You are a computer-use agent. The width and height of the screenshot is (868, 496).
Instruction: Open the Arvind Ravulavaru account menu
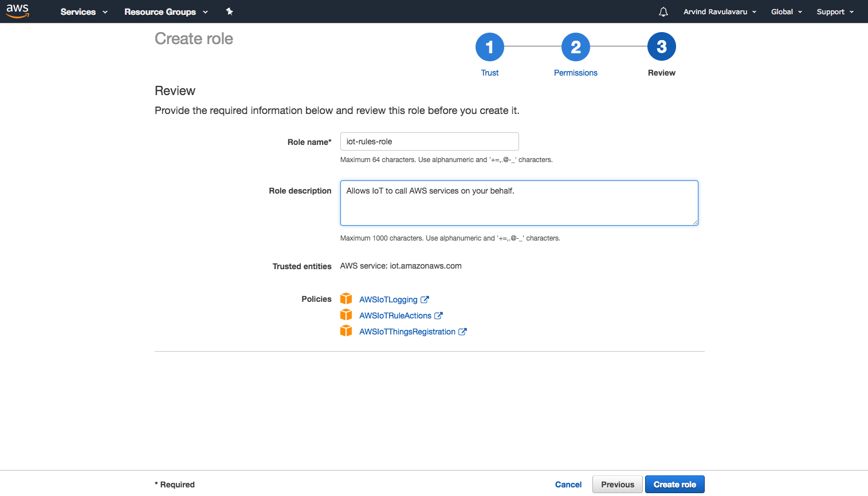click(720, 11)
